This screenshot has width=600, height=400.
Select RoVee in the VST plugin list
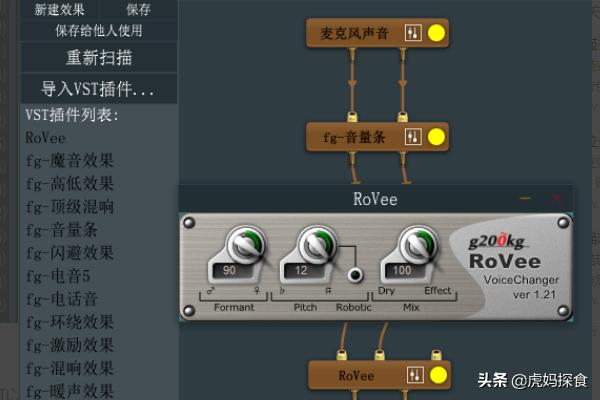click(x=46, y=138)
